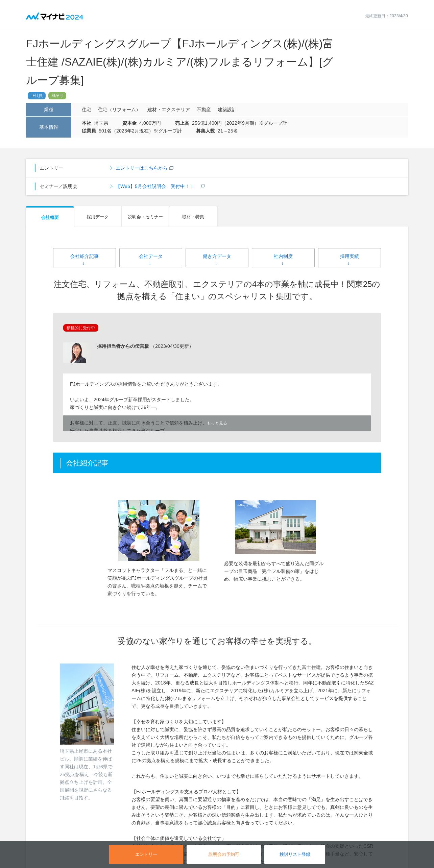Click the 最終更新日：2023/4/30 text
This screenshot has height=868, width=434.
386,16
